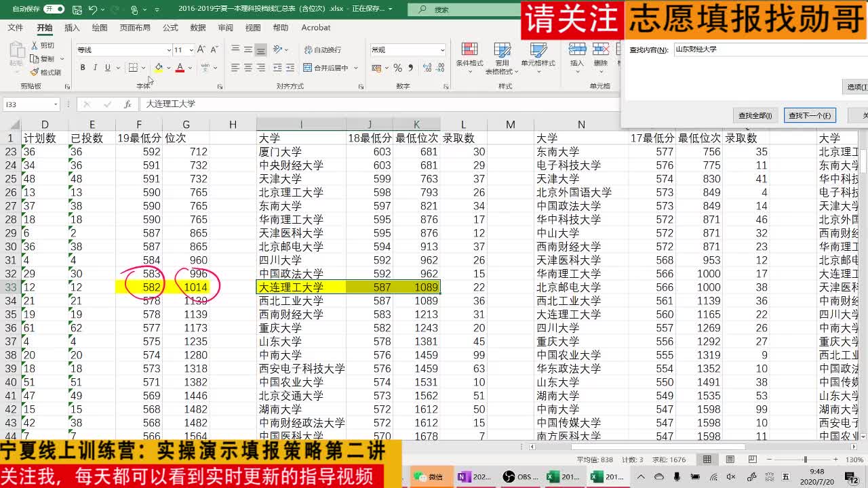Open the font size dropdown
The image size is (868, 488).
[191, 50]
